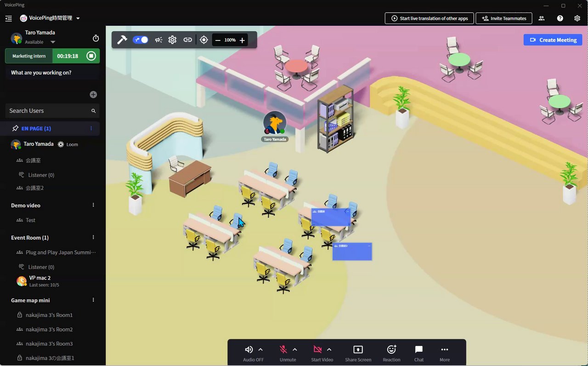The width and height of the screenshot is (588, 366).
Task: Select the Event Room (1) floor
Action: tap(30, 238)
